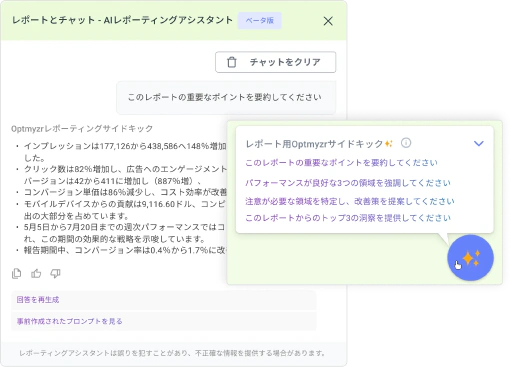This screenshot has width=512, height=367.
Task: Click the trash icon in clear chat button
Action: (232, 62)
